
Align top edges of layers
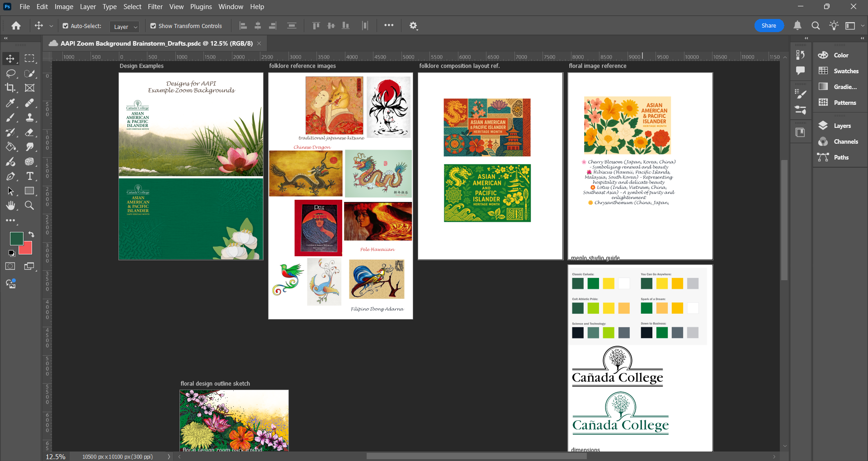pyautogui.click(x=316, y=26)
